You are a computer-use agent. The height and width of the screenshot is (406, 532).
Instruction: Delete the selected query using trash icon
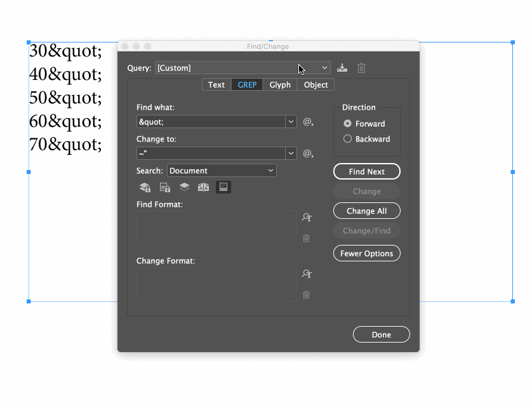point(361,68)
